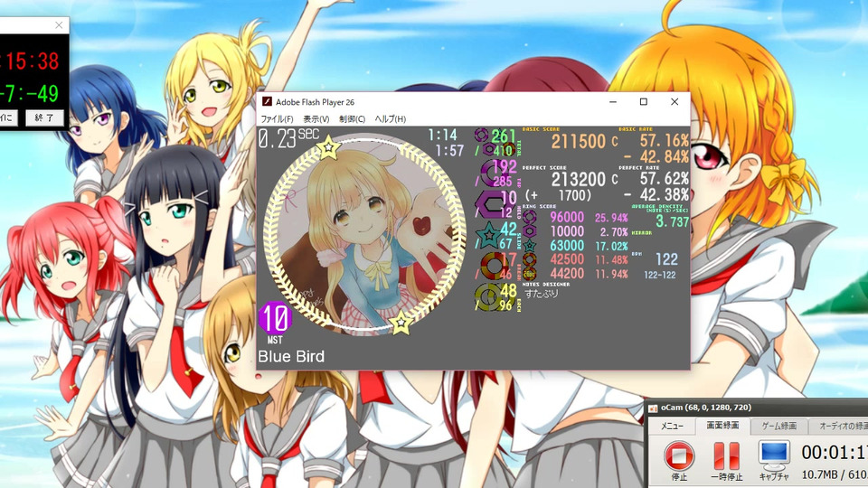Click the 0.23 sec timer readout
Image resolution: width=868 pixels, height=488 pixels.
click(x=288, y=137)
